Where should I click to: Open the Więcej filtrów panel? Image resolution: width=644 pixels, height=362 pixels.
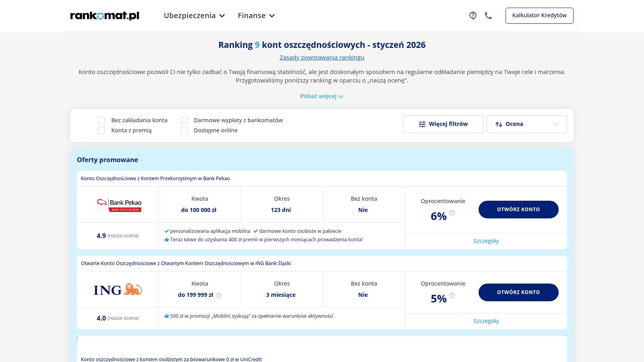(443, 124)
